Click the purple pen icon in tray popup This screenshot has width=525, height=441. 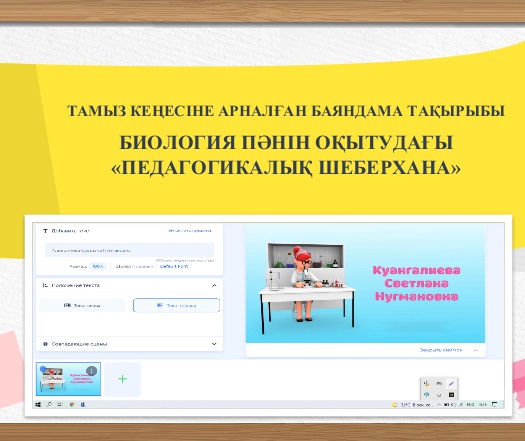point(451,384)
